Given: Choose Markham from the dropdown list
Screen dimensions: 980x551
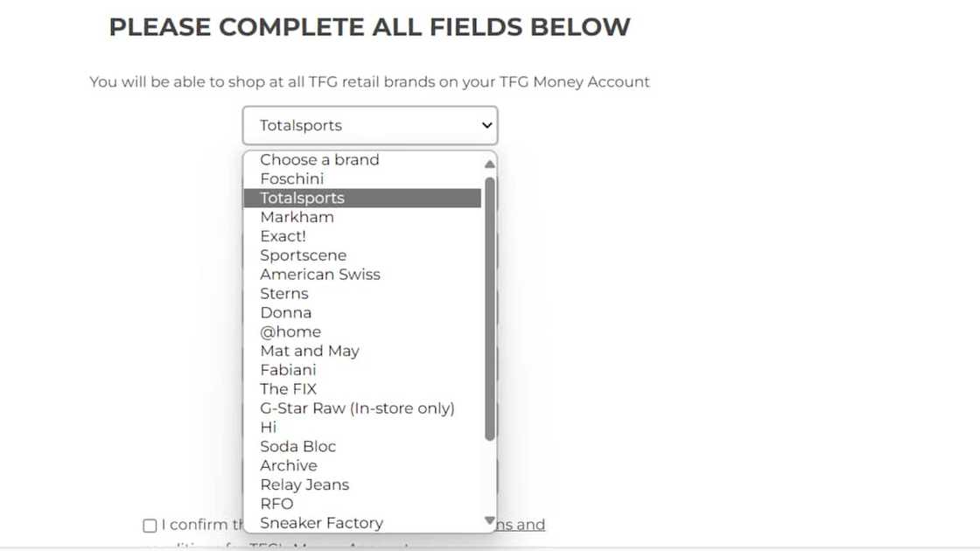Looking at the screenshot, I should point(297,217).
